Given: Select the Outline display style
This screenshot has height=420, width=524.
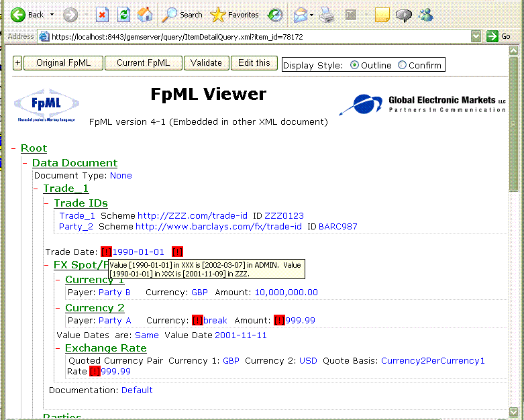Looking at the screenshot, I should click(354, 65).
